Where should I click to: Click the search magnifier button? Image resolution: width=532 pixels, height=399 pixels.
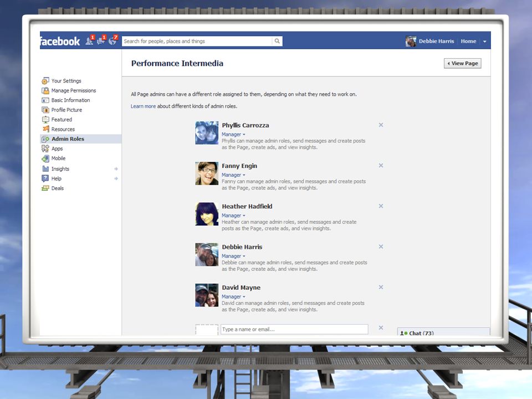277,41
